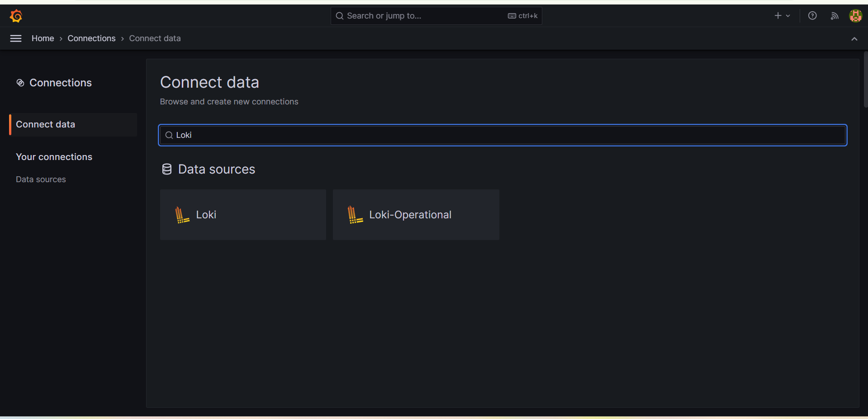This screenshot has height=419, width=868.
Task: Click the Loki card logo icon
Action: tap(182, 215)
